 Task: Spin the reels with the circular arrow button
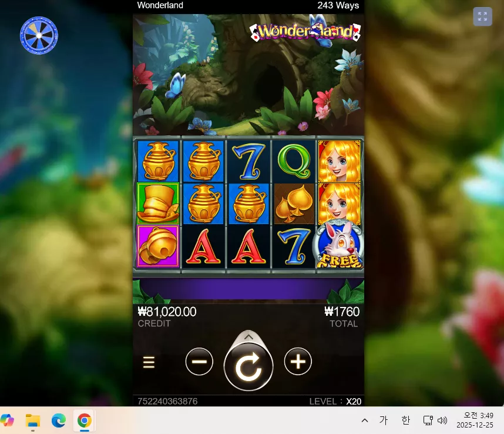(x=248, y=367)
